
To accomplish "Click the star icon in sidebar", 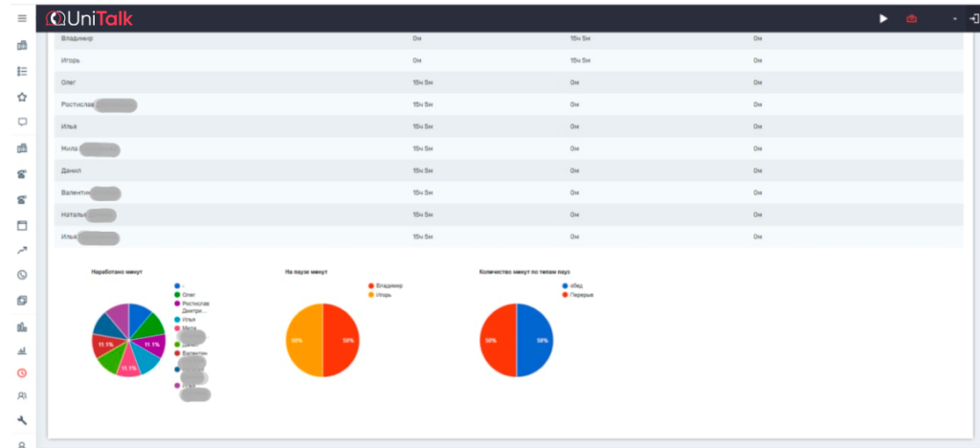I will coord(22,97).
